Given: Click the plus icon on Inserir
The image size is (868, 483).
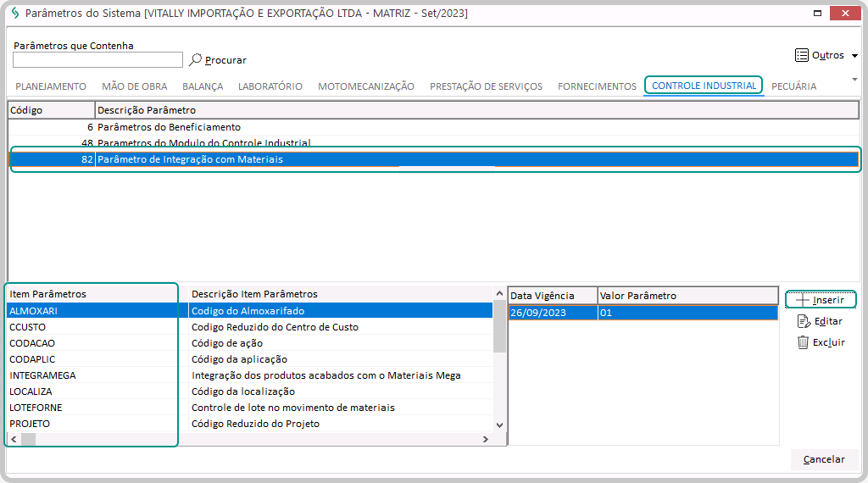Looking at the screenshot, I should click(x=802, y=300).
